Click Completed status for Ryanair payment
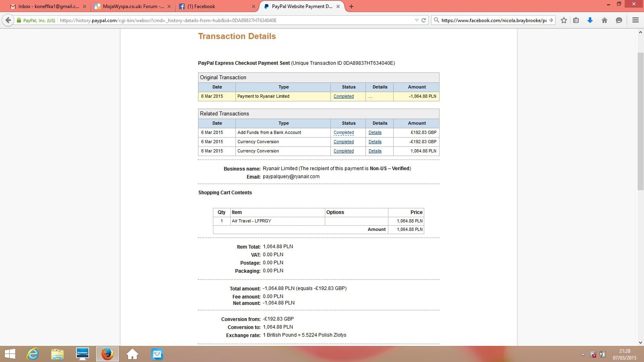Screen dimensions: 644x362 (x=344, y=97)
